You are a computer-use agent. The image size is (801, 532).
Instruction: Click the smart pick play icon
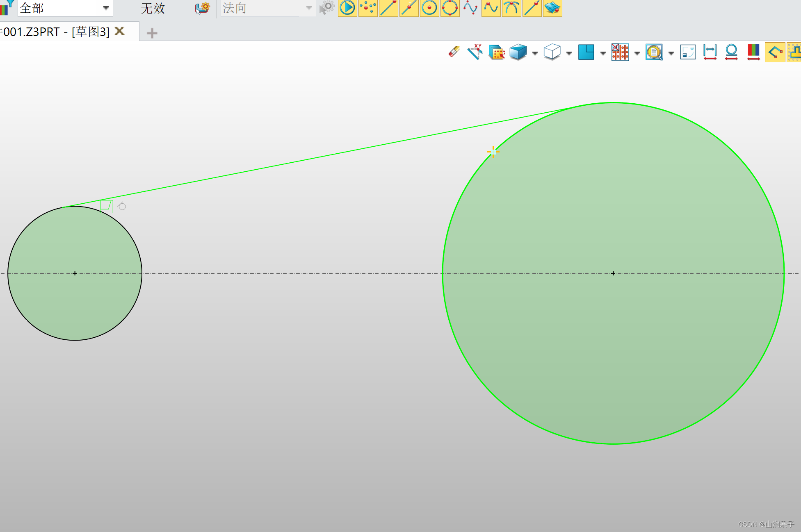pyautogui.click(x=347, y=8)
